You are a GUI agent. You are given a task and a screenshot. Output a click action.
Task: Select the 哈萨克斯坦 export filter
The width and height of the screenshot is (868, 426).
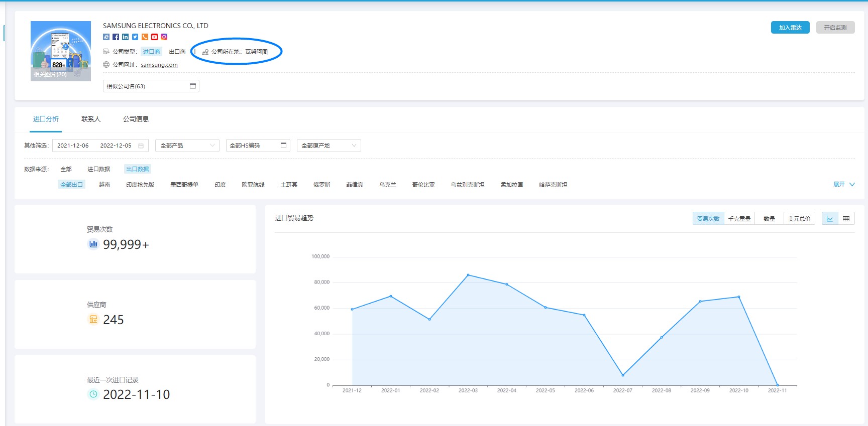tap(553, 185)
